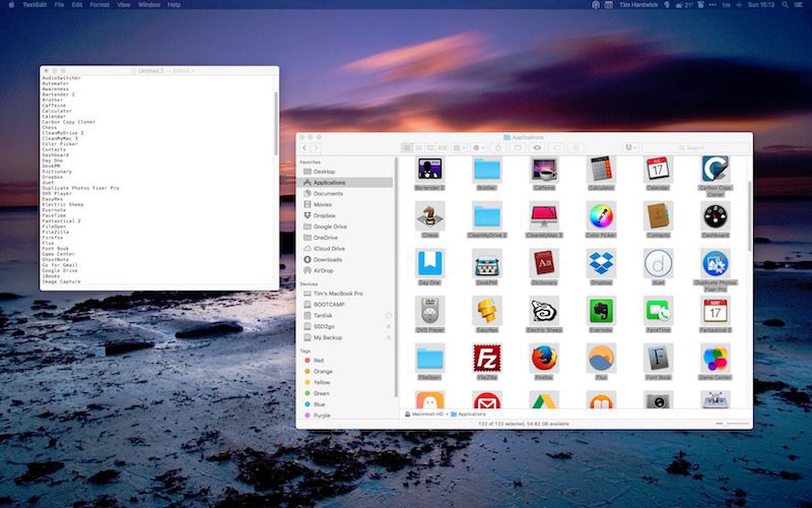Click the Chess application icon
The width and height of the screenshot is (812, 508).
(x=430, y=216)
